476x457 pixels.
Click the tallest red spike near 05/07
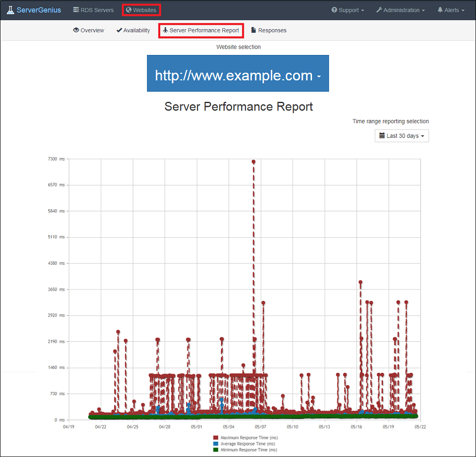point(253,162)
